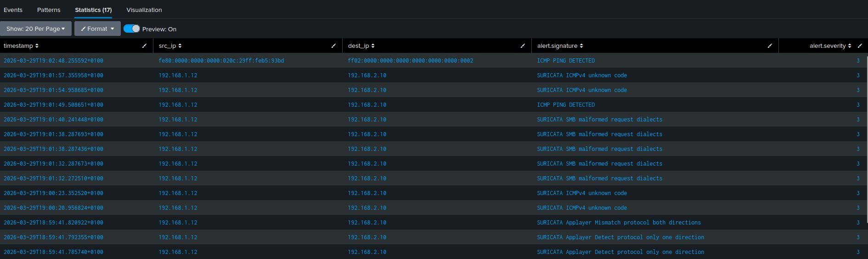Screen dimensions: 868x259
Task: Sort by the src_ip column header
Action: [x=170, y=46]
